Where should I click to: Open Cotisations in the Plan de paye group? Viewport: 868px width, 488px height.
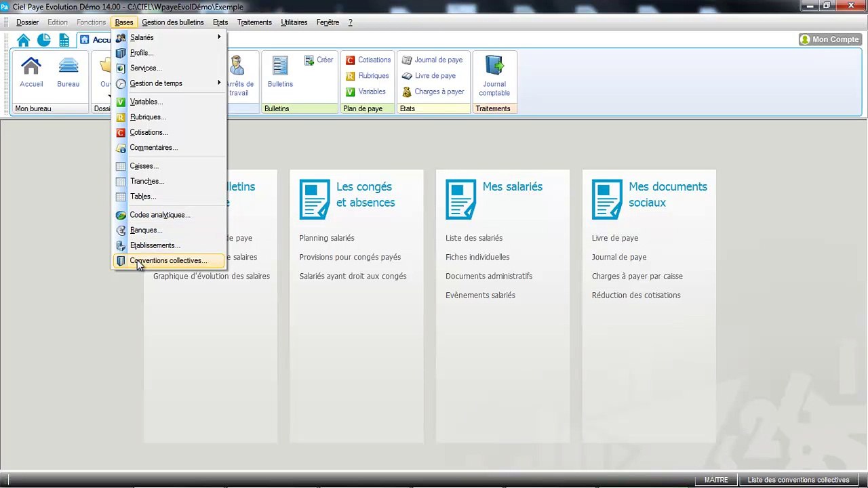[368, 60]
